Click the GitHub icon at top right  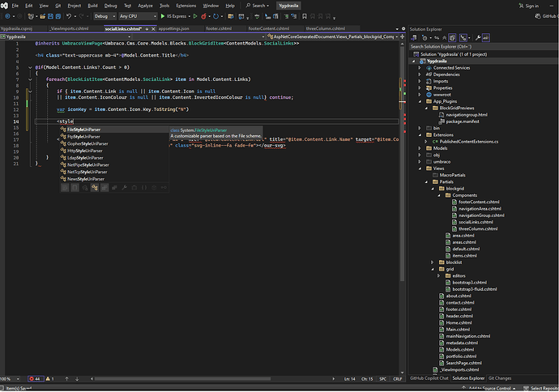click(538, 16)
